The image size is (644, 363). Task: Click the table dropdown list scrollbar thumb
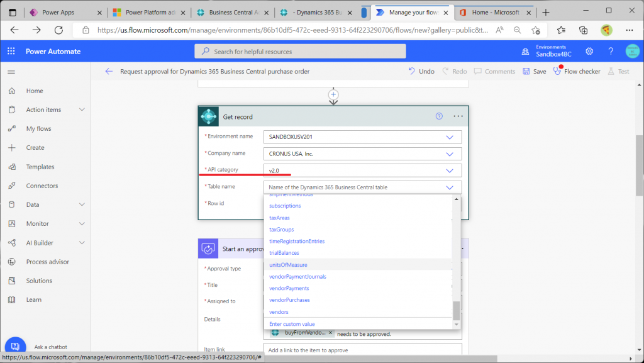(x=457, y=310)
